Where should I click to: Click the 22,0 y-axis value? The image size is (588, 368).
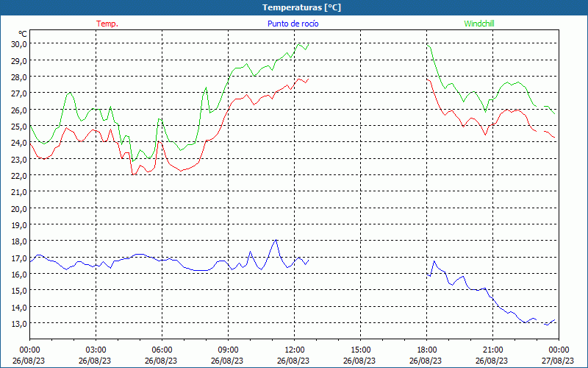[x=19, y=175]
